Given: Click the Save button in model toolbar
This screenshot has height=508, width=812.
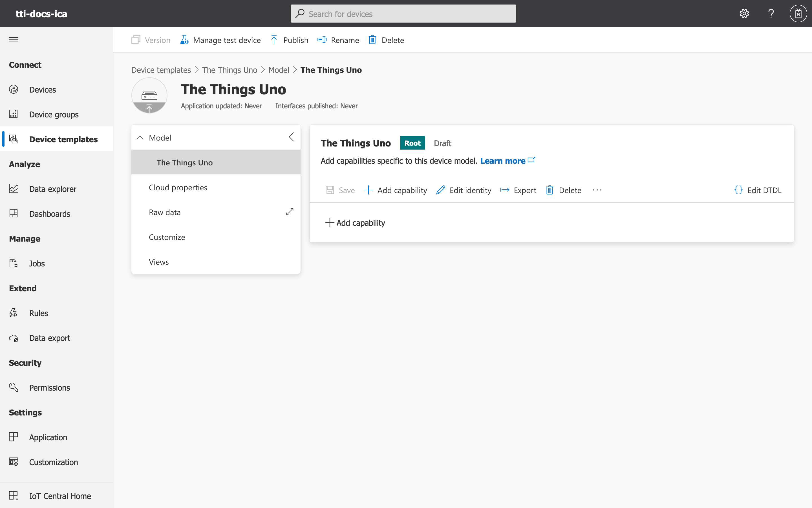Looking at the screenshot, I should 340,190.
